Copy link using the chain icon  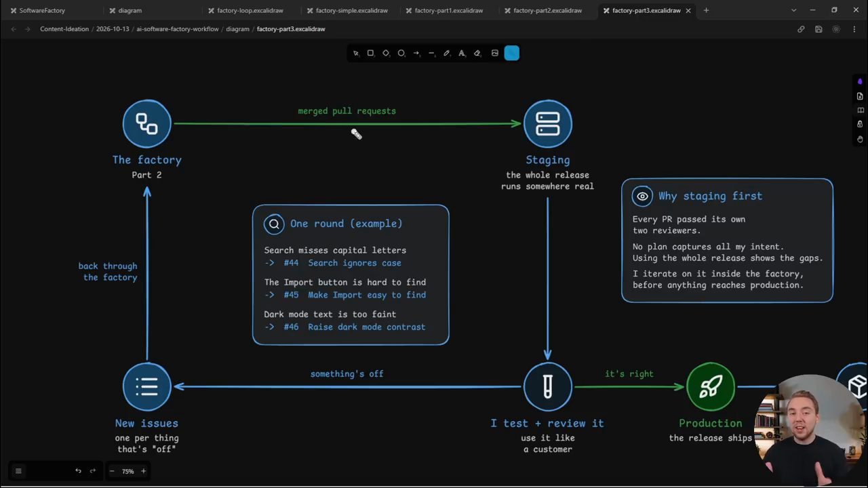click(801, 29)
